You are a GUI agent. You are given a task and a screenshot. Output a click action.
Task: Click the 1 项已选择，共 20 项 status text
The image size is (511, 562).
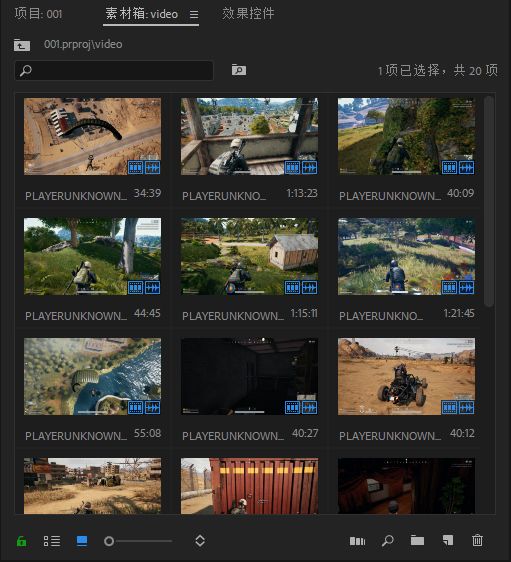tap(438, 70)
